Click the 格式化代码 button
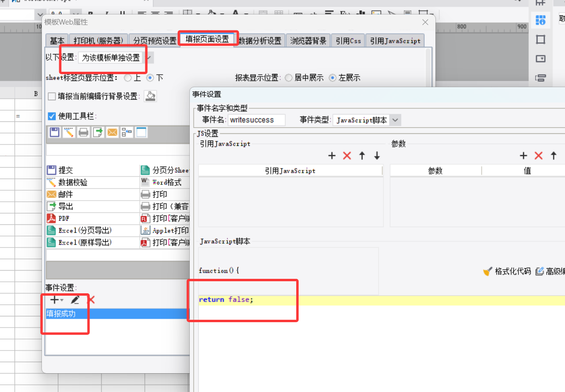 tap(507, 271)
